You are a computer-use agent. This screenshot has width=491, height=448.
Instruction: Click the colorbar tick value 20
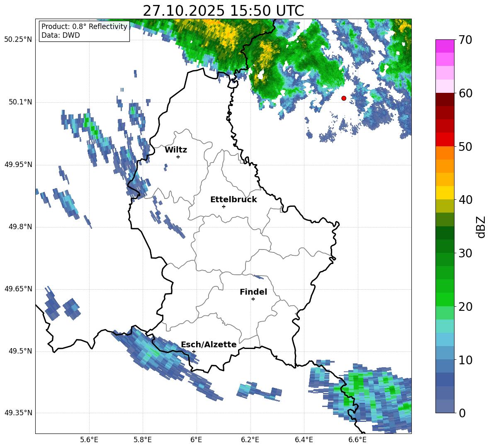(x=465, y=306)
